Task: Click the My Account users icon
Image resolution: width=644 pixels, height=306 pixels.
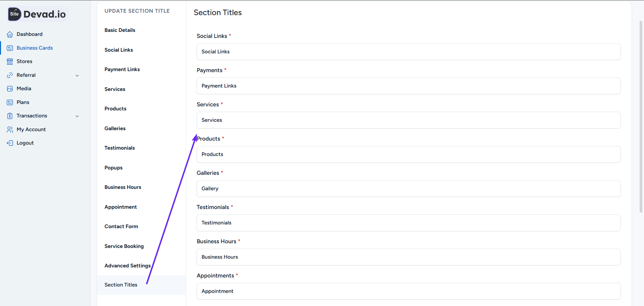Action: tap(10, 130)
